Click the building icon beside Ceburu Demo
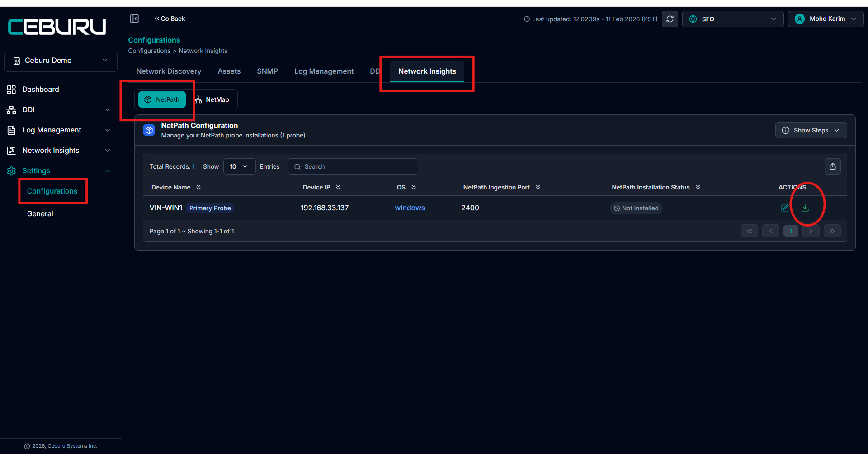 tap(17, 61)
